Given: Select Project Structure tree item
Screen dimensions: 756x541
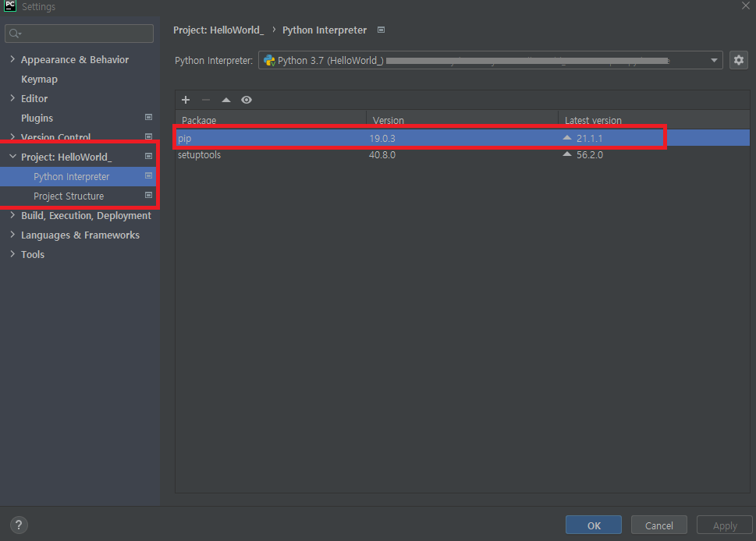Looking at the screenshot, I should (69, 196).
